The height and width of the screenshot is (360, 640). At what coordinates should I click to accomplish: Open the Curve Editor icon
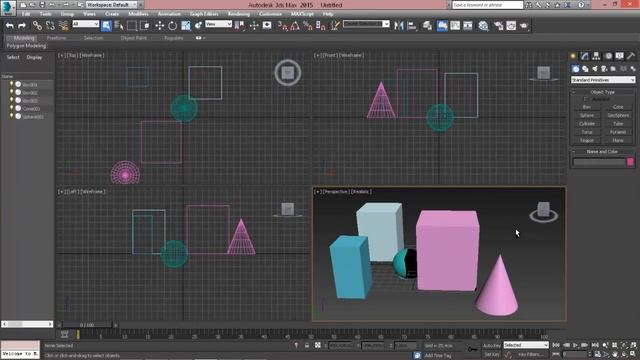[x=455, y=26]
